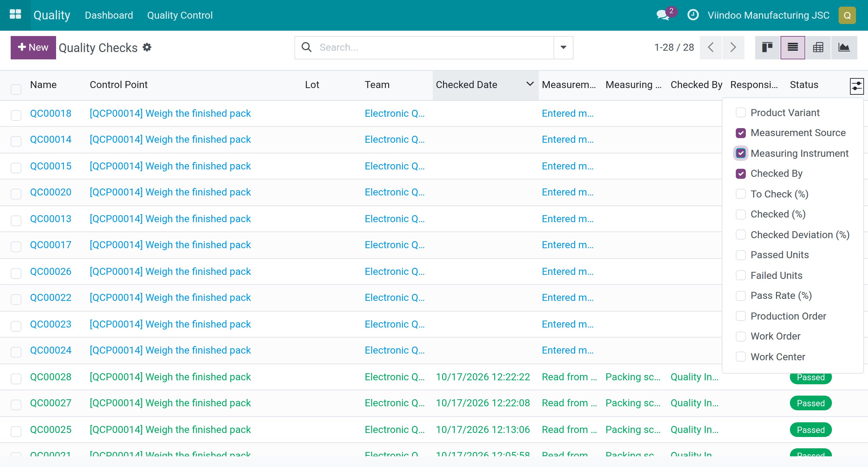The height and width of the screenshot is (467, 868).
Task: Switch to the Pivot view
Action: click(x=818, y=47)
